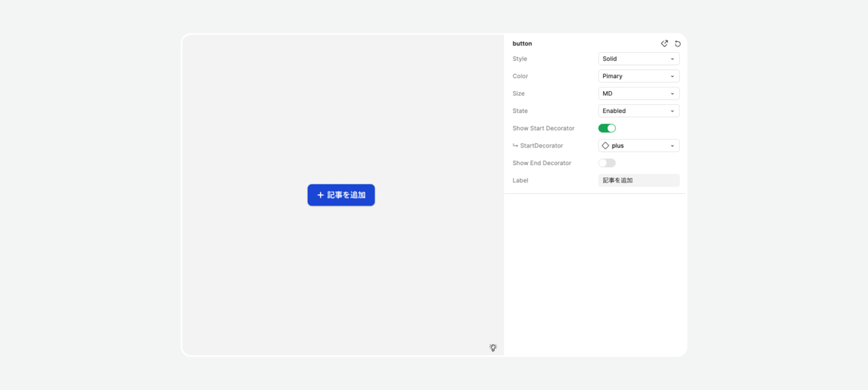Reset properties with the undo arrow icon

[678, 43]
